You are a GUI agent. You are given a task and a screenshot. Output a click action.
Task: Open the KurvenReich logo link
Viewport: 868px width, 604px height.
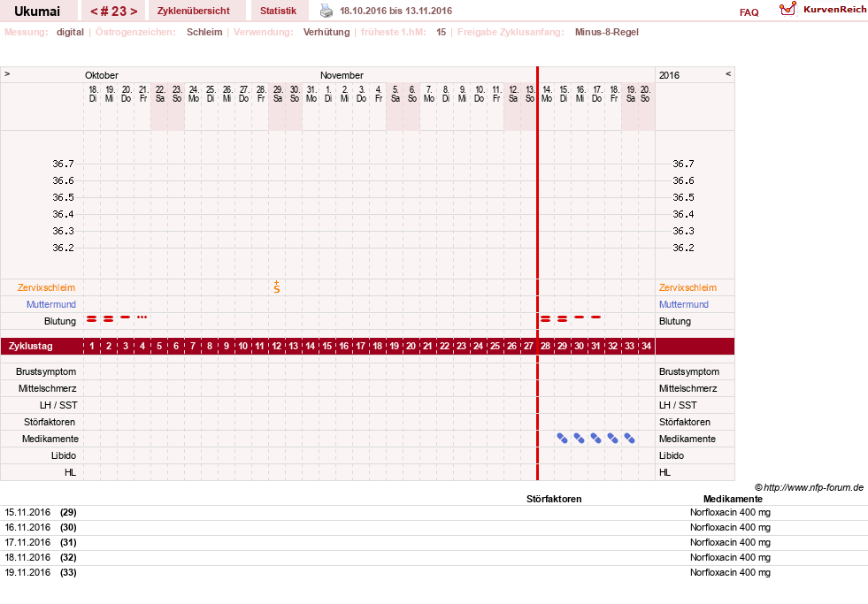(822, 10)
